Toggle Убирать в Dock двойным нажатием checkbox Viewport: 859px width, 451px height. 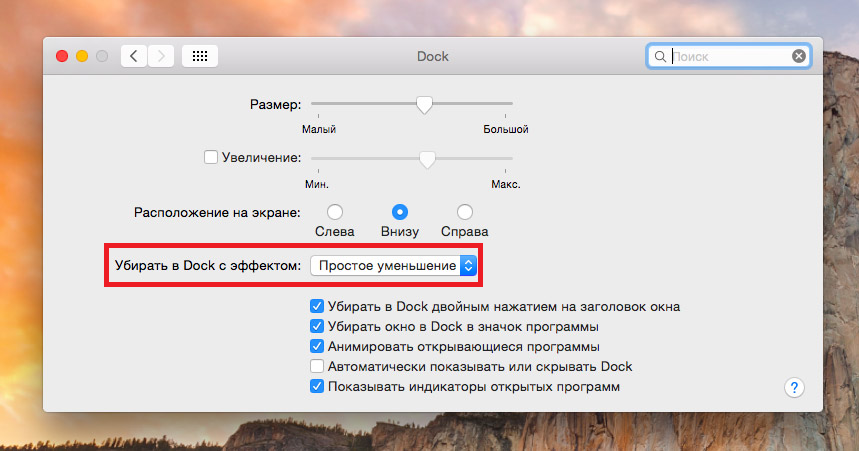click(317, 306)
